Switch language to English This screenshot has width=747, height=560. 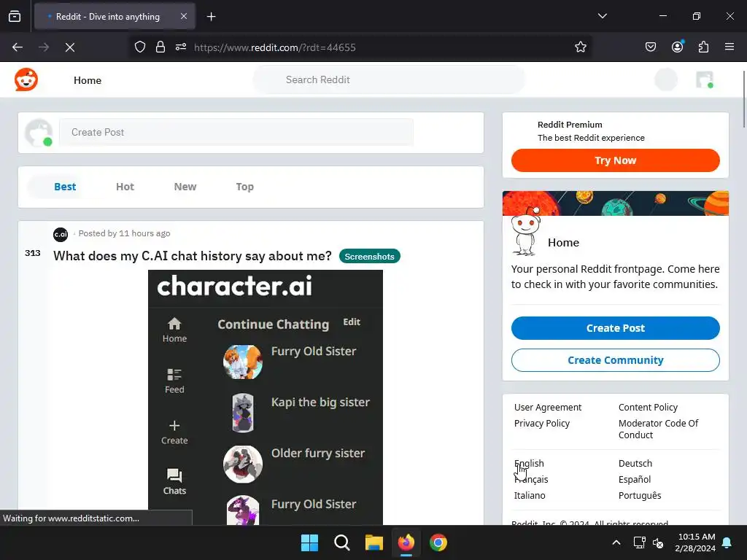[x=529, y=463]
